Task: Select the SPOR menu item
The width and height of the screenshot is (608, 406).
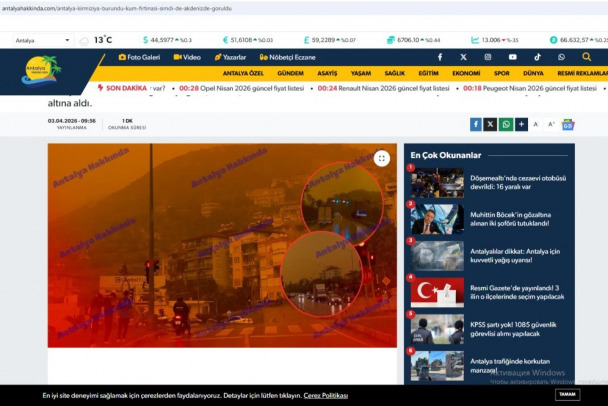Action: point(501,73)
